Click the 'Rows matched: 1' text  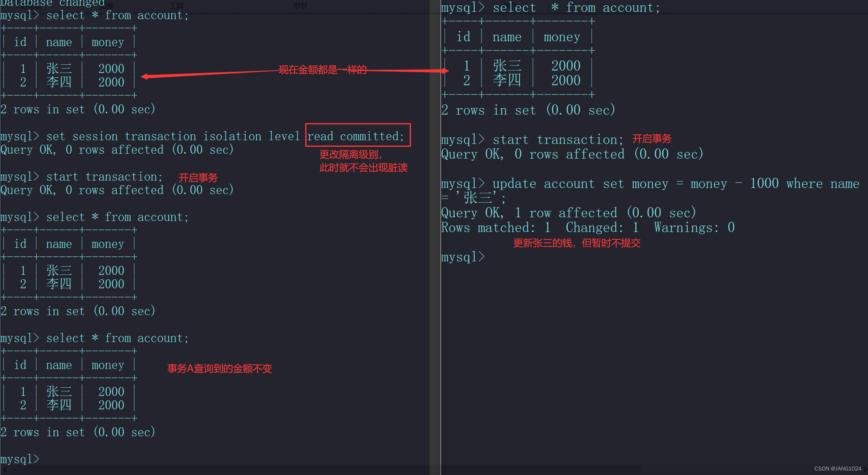(496, 228)
